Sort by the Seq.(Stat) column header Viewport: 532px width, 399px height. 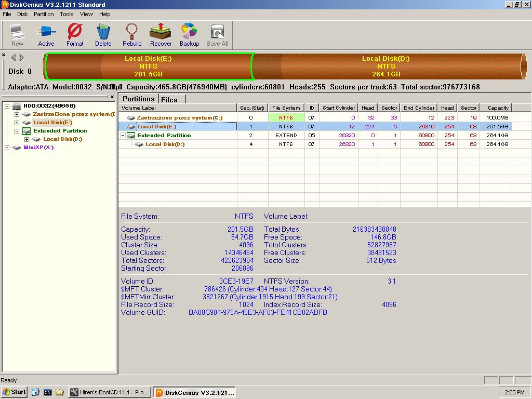[252, 108]
